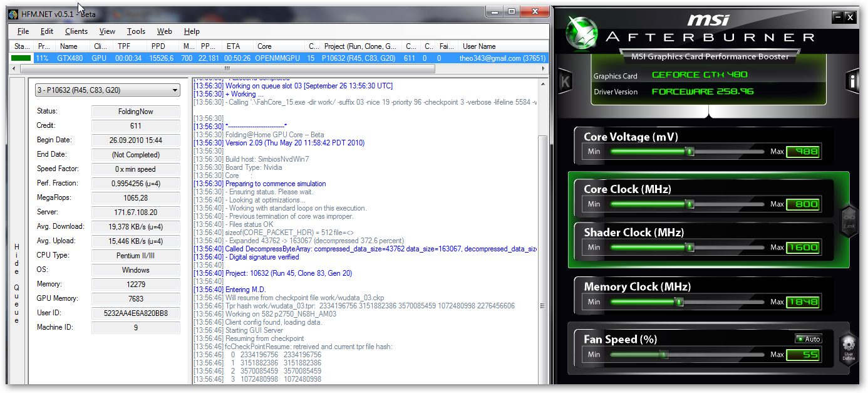This screenshot has height=393, width=868.
Task: Minimize the MSI Afterburner window
Action: pos(838,18)
